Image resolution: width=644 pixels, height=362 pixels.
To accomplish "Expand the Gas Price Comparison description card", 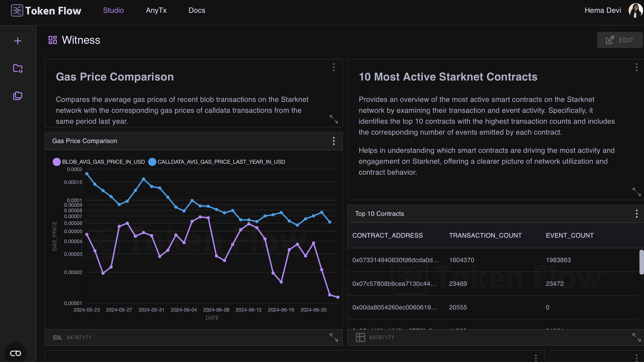I will click(x=334, y=119).
